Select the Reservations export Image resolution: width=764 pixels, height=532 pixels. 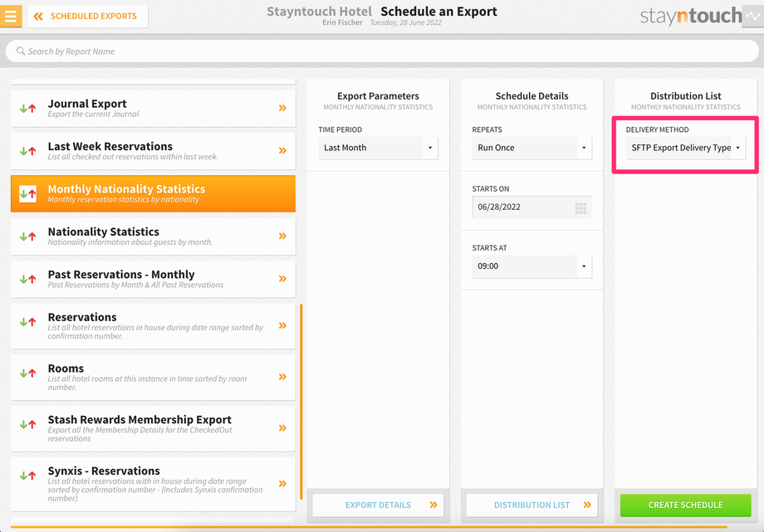[x=153, y=326]
